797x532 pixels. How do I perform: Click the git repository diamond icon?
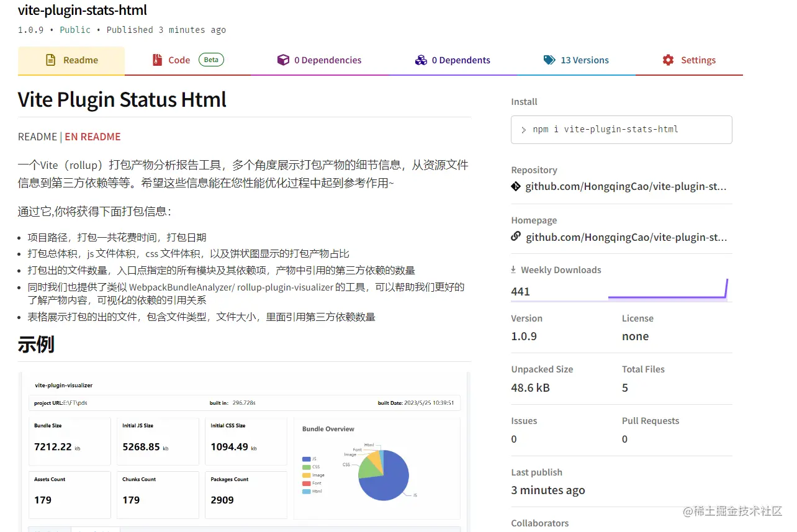[x=516, y=186]
